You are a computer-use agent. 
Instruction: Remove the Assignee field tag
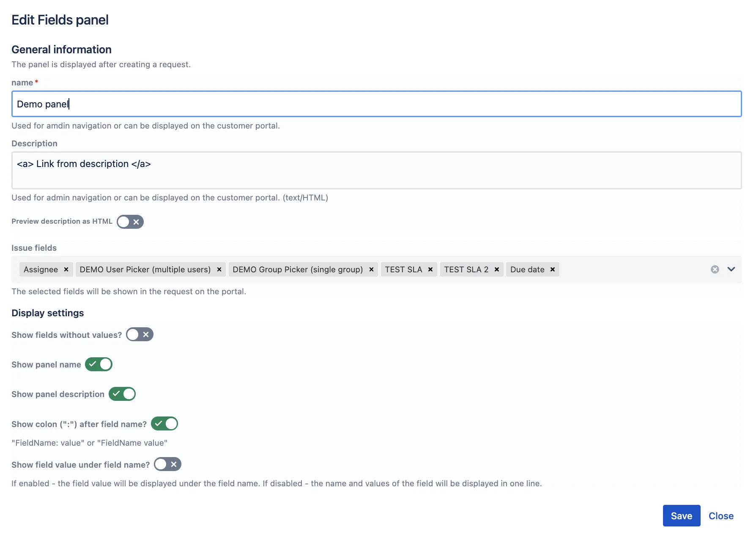(66, 269)
